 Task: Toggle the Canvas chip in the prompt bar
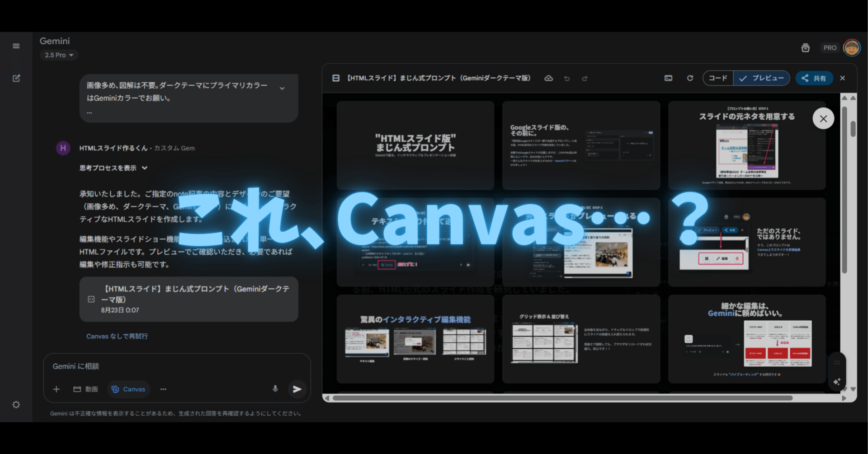click(x=128, y=389)
